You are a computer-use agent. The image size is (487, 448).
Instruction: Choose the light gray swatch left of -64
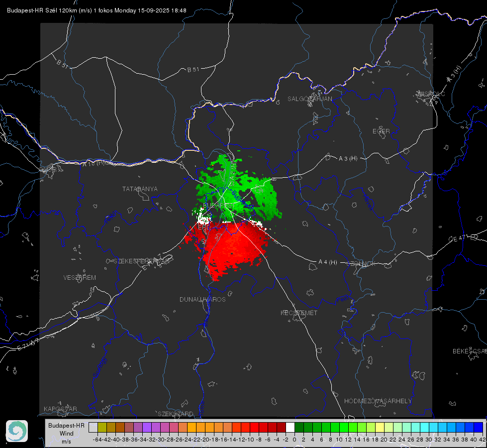click(x=93, y=427)
